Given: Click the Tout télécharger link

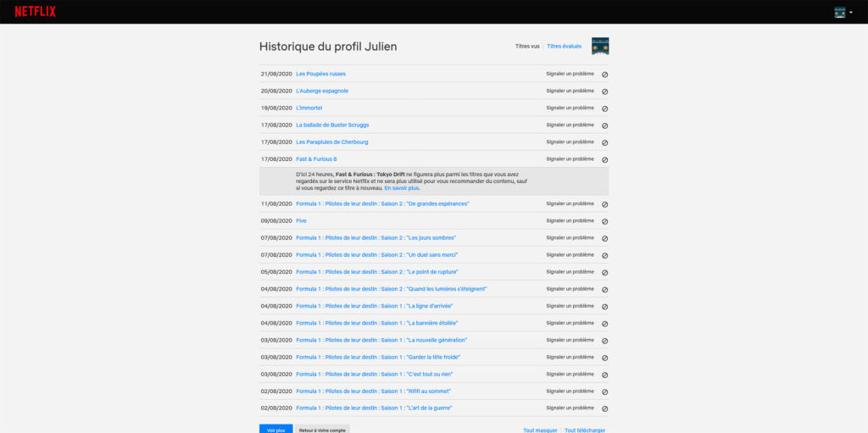Looking at the screenshot, I should [x=585, y=430].
